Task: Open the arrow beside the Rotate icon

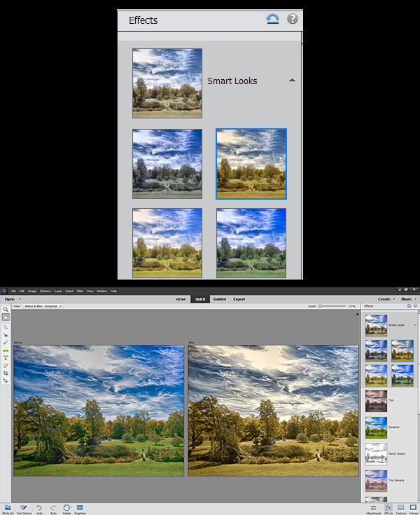Action: tap(71, 507)
